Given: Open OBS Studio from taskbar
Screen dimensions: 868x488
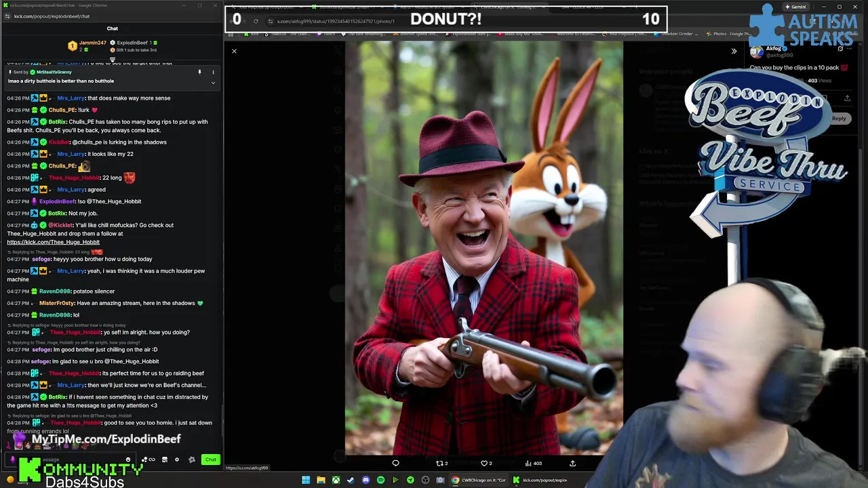Looking at the screenshot, I should point(425,480).
